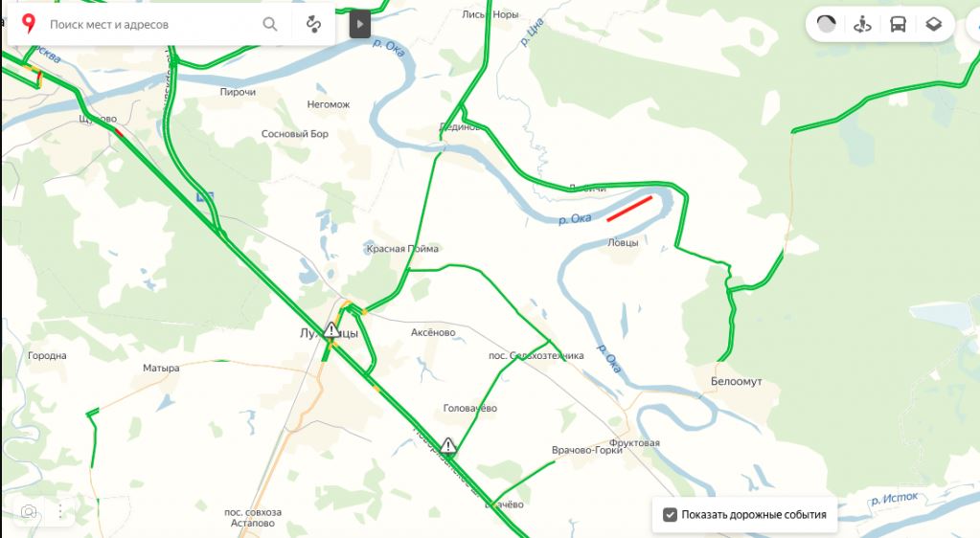Viewport: 980px width, 538px height.
Task: Uncheck "Показать дорожные события" checkbox
Action: click(x=670, y=515)
